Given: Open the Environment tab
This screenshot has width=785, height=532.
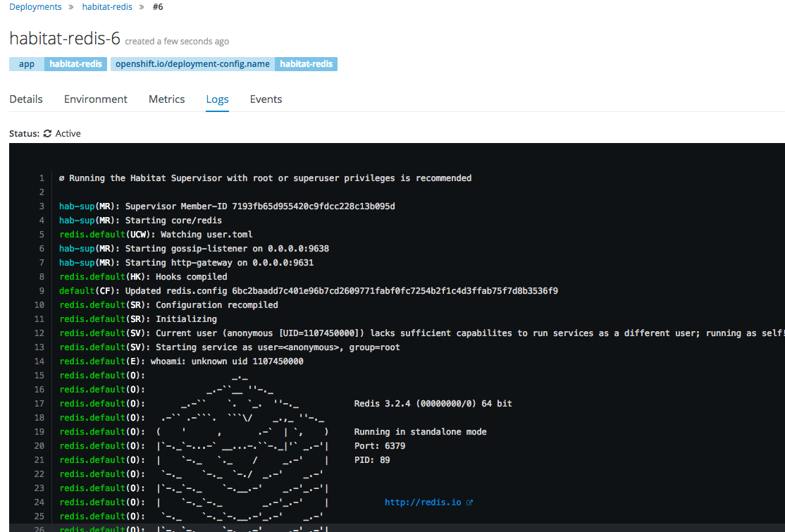Looking at the screenshot, I should tap(95, 99).
